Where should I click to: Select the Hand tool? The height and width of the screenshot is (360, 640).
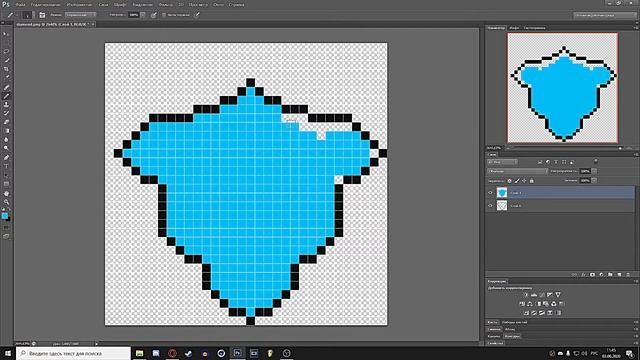pos(6,193)
